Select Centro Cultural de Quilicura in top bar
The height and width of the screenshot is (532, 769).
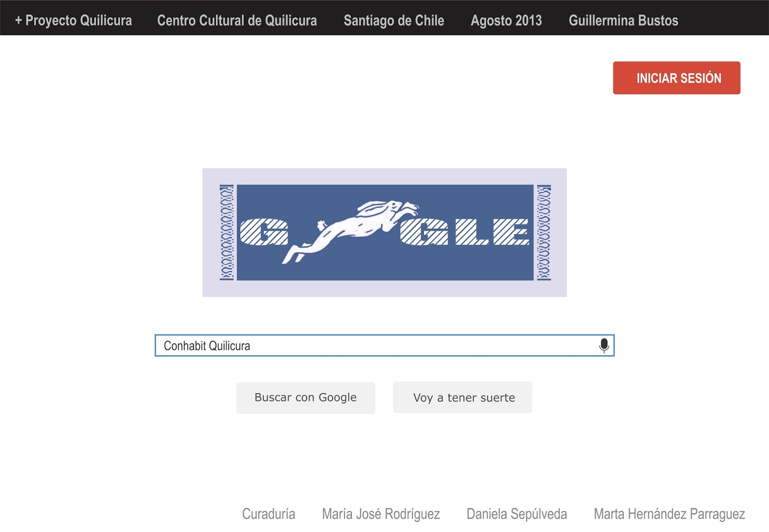pos(237,20)
